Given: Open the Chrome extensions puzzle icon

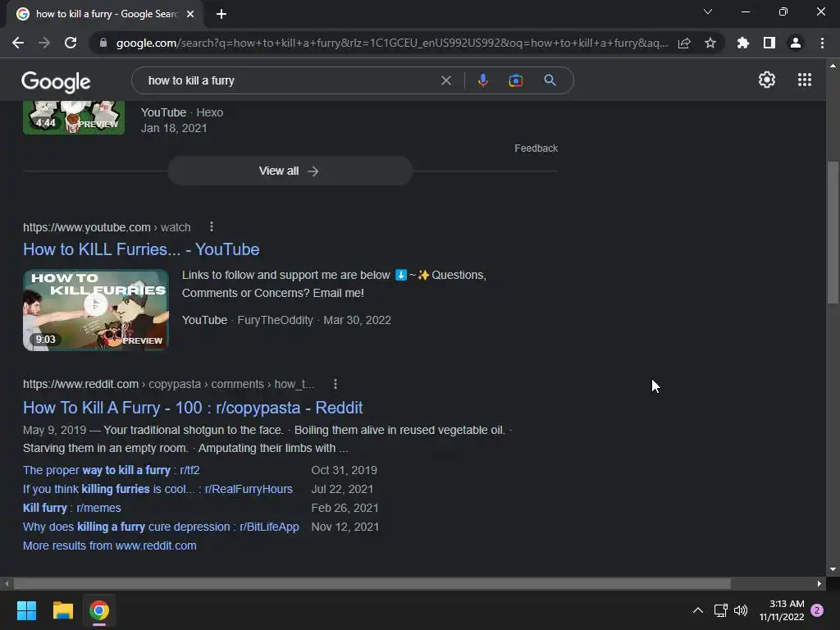Looking at the screenshot, I should [742, 43].
